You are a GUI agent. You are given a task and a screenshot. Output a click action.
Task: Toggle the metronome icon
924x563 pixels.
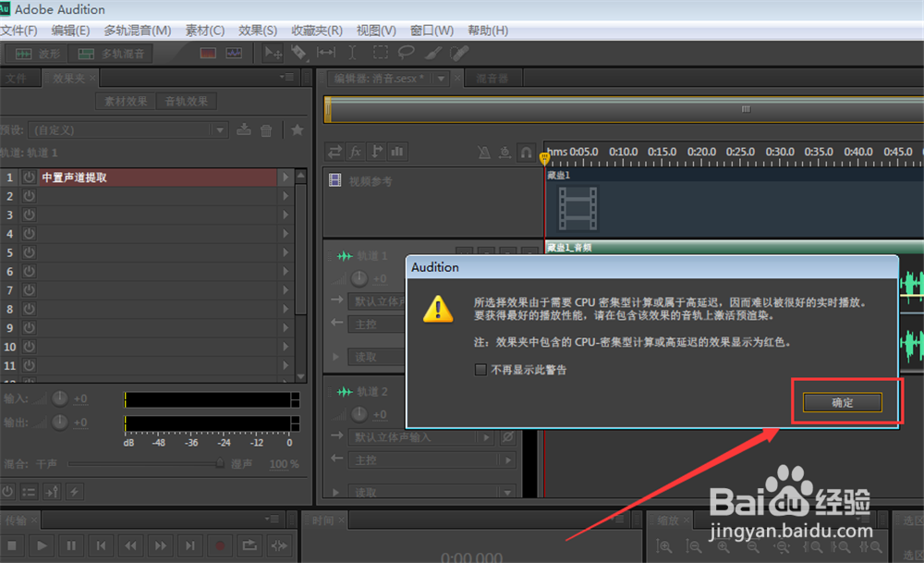[x=484, y=153]
